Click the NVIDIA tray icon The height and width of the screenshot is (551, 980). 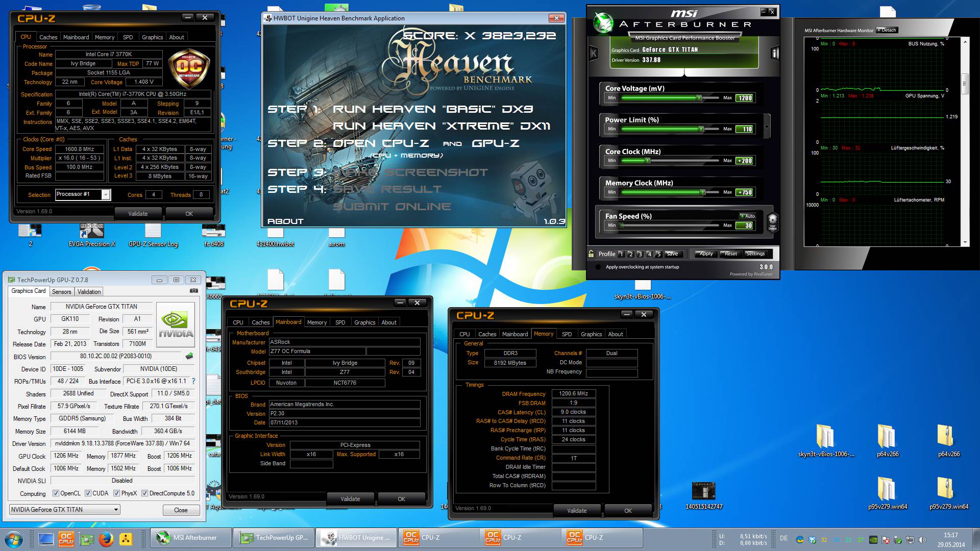coord(873,540)
